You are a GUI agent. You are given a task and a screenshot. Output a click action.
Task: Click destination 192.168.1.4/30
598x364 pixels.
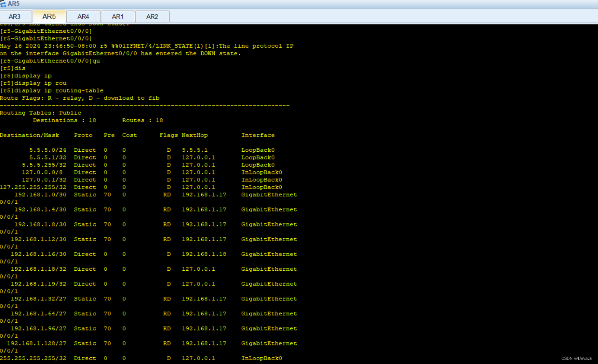coord(40,210)
